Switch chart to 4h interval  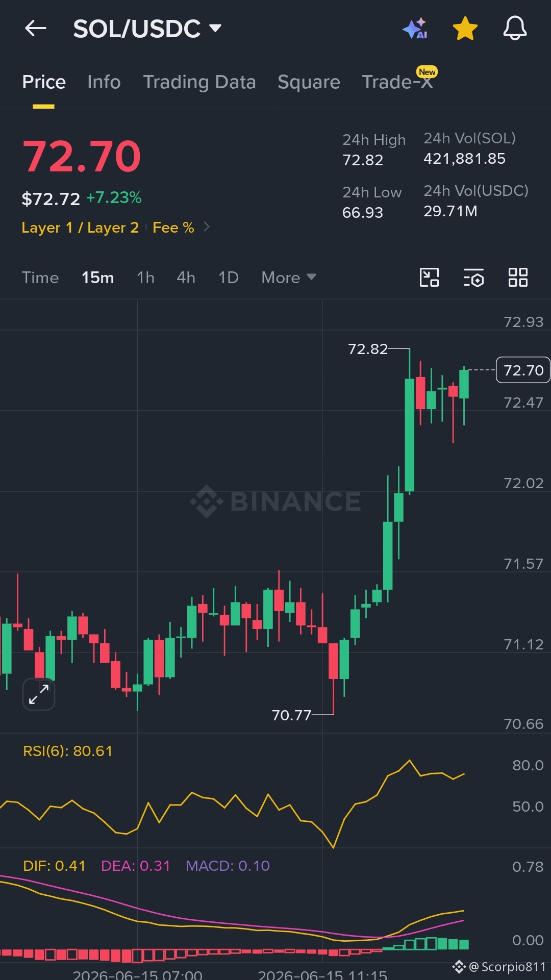pos(186,278)
